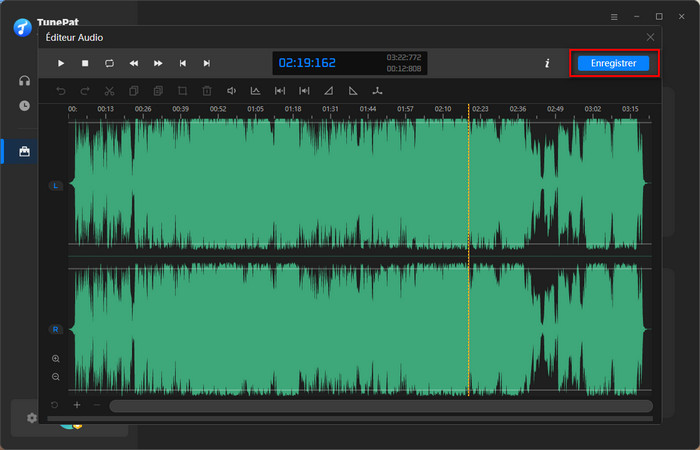Click the fast forward button

(158, 63)
